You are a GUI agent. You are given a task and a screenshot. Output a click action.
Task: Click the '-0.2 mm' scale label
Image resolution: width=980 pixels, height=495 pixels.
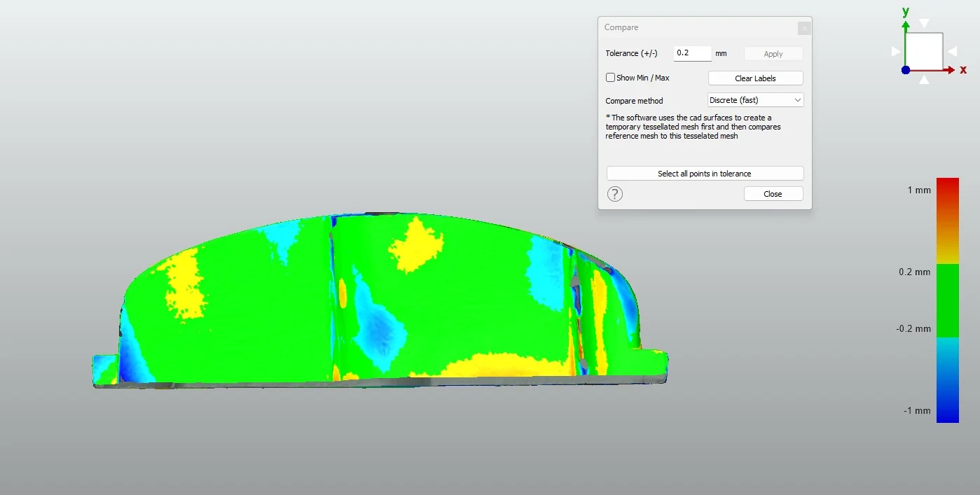[913, 328]
